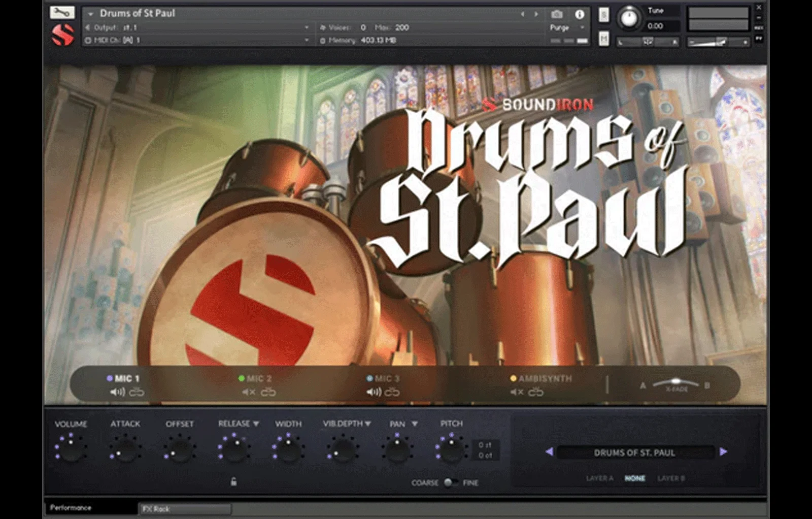Toggle the MIC 1 speaker mute icon
The width and height of the screenshot is (812, 519).
point(117,392)
